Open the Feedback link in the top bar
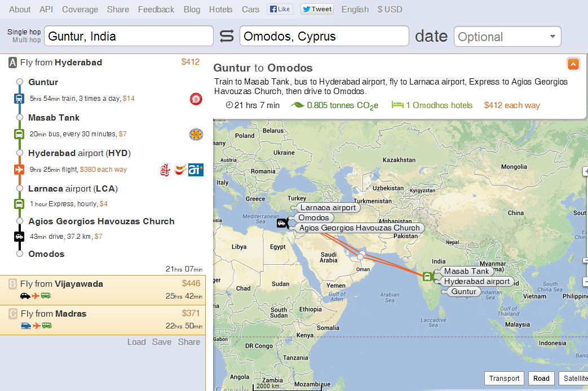The image size is (588, 391). (156, 10)
